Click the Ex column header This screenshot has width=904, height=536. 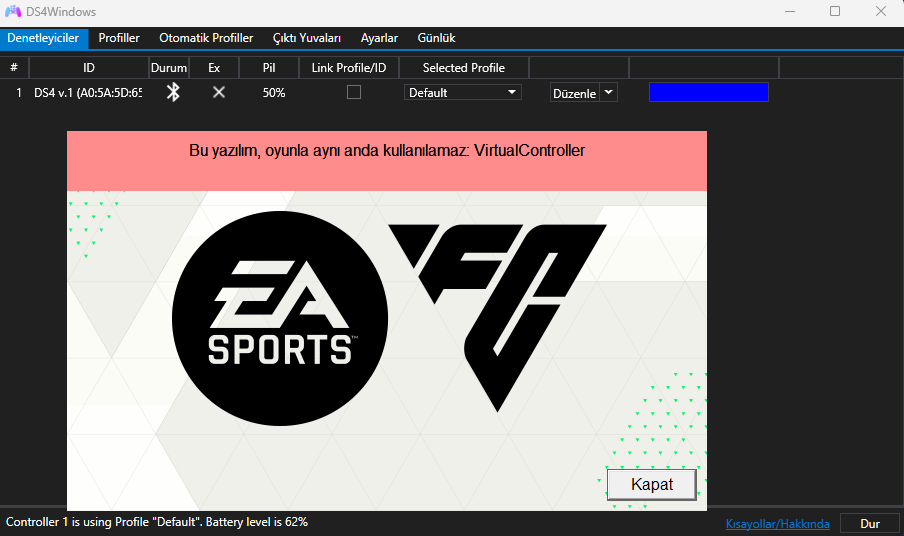pyautogui.click(x=214, y=67)
